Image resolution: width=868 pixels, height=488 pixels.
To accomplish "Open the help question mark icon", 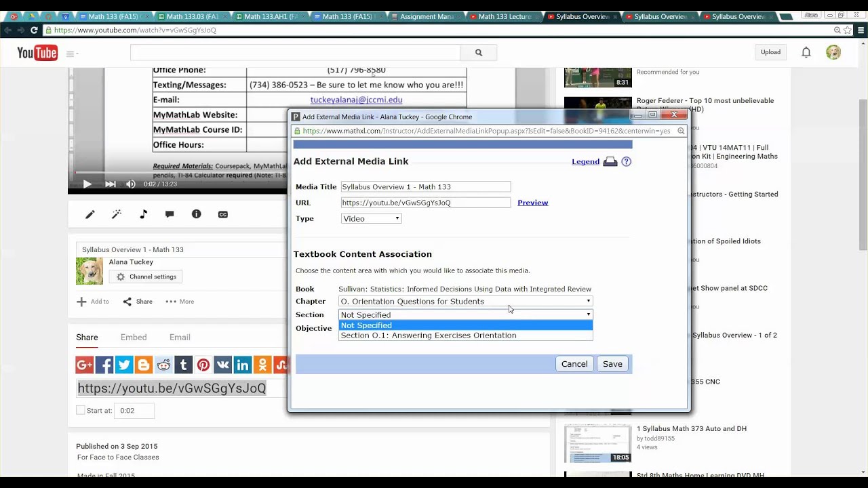I will point(626,161).
